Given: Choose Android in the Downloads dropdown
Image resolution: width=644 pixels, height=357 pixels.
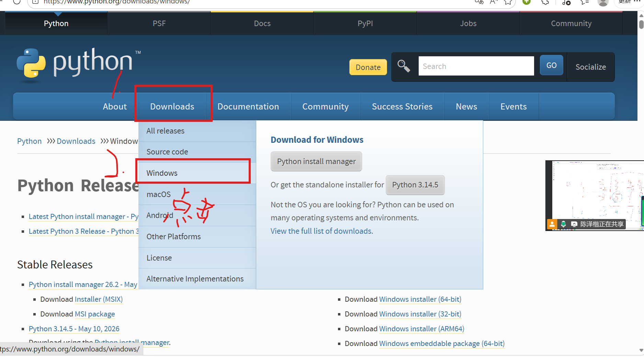Looking at the screenshot, I should click(x=197, y=215).
